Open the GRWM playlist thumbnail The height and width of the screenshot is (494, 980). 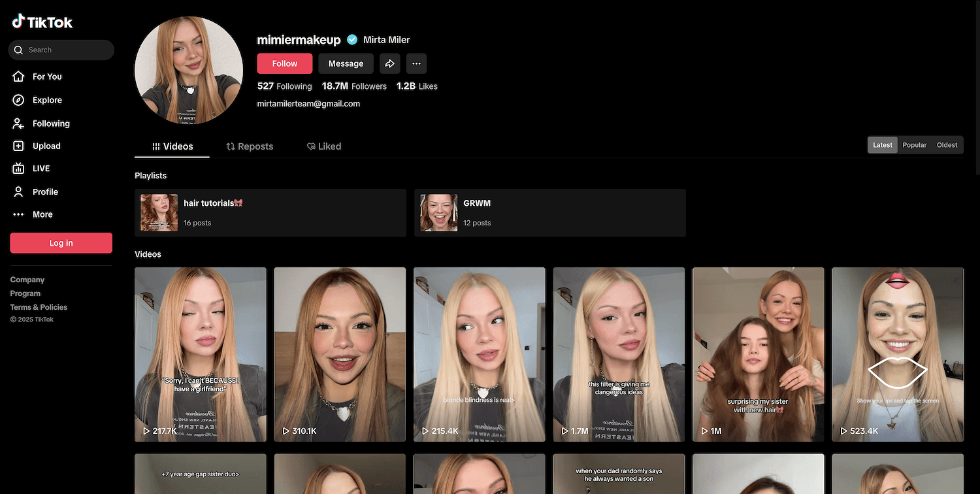tap(438, 212)
